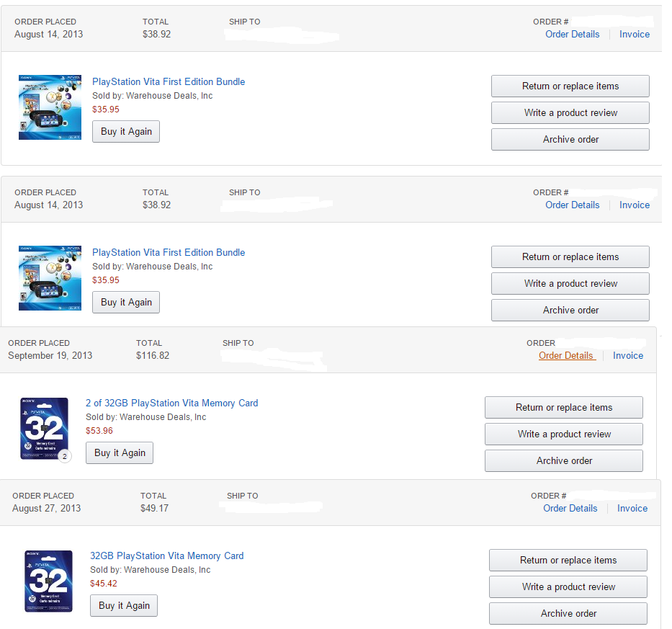Viewport: 672px width, 629px height.
Task: Click the quantity badge 2 on the memory card image
Action: [64, 455]
